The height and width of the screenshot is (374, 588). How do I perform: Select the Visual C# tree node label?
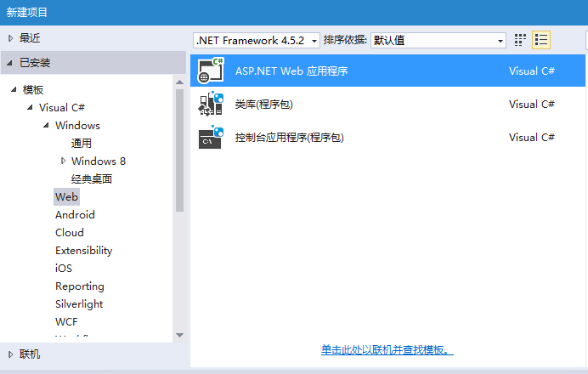click(x=62, y=107)
